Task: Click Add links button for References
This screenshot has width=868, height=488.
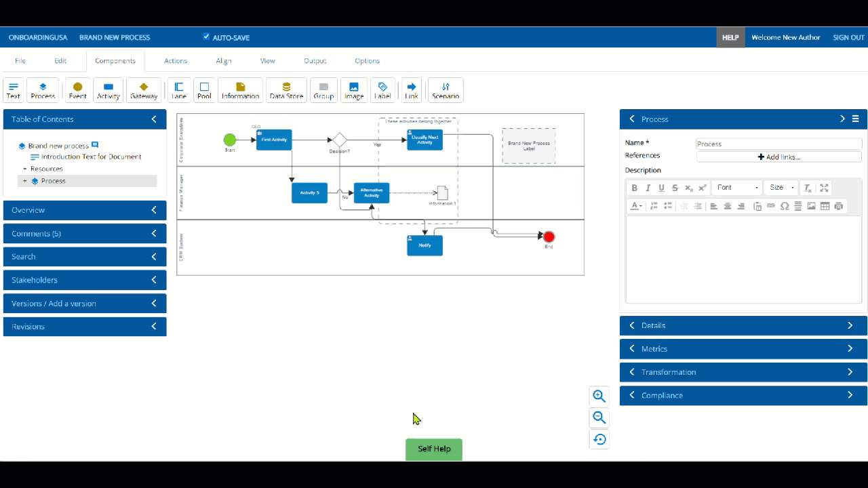Action: point(778,157)
